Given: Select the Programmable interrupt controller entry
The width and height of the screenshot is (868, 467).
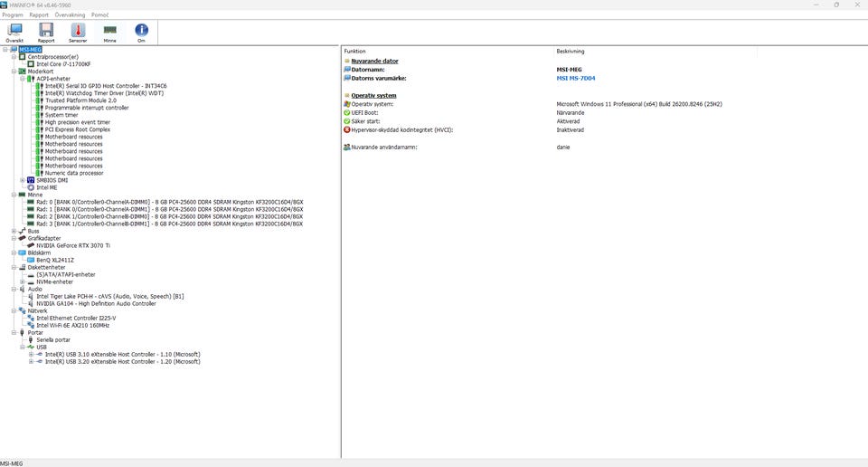Looking at the screenshot, I should (87, 108).
